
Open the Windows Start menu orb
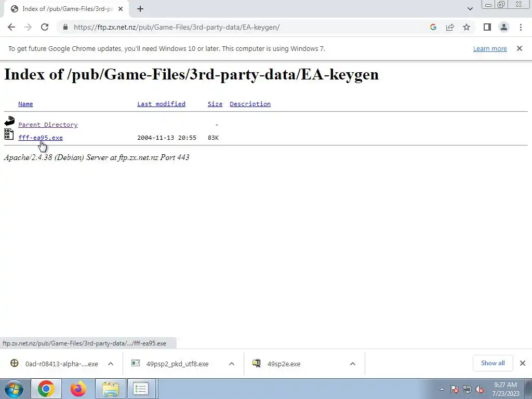pos(14,389)
